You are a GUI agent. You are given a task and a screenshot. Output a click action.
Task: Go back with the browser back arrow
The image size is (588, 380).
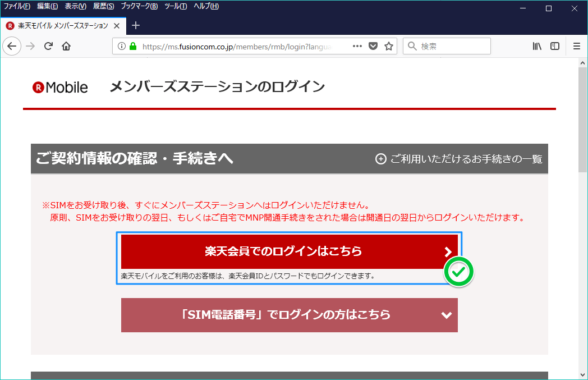(x=12, y=46)
